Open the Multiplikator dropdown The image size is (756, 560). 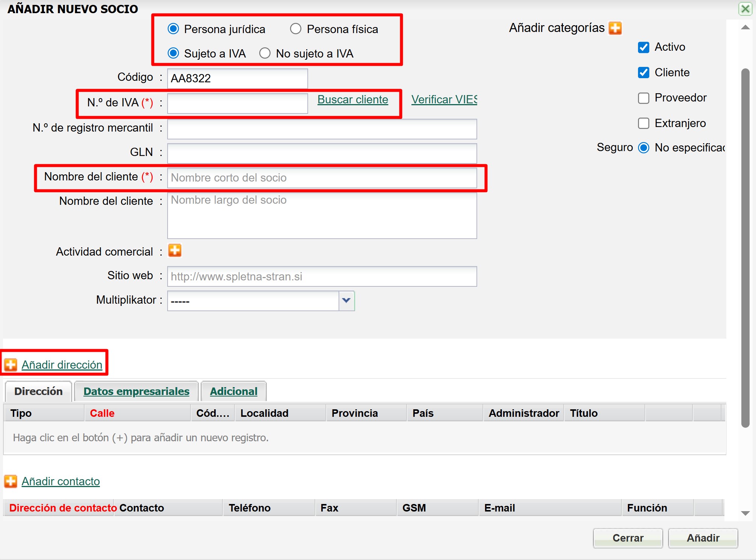[346, 301]
